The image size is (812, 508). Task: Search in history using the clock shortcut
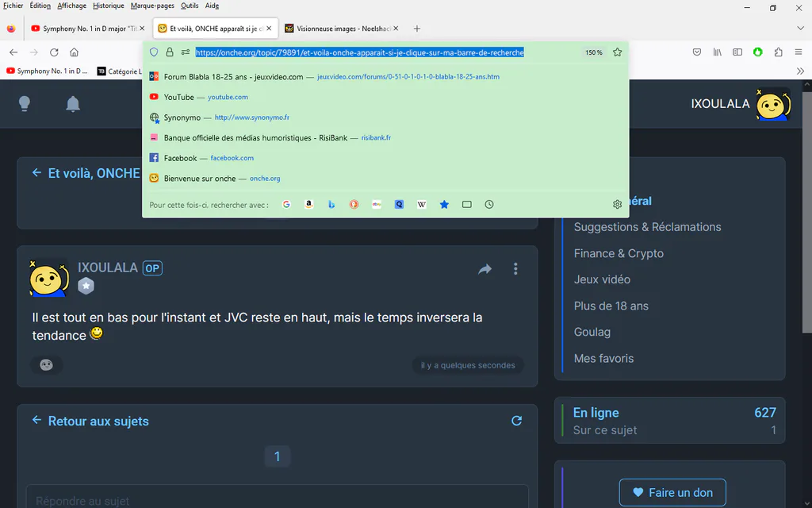click(x=488, y=204)
